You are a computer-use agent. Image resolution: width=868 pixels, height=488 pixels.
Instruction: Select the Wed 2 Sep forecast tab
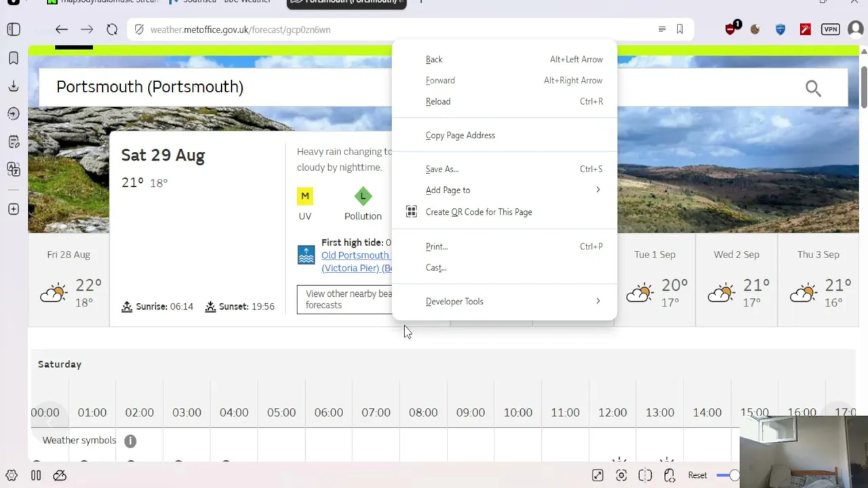736,280
